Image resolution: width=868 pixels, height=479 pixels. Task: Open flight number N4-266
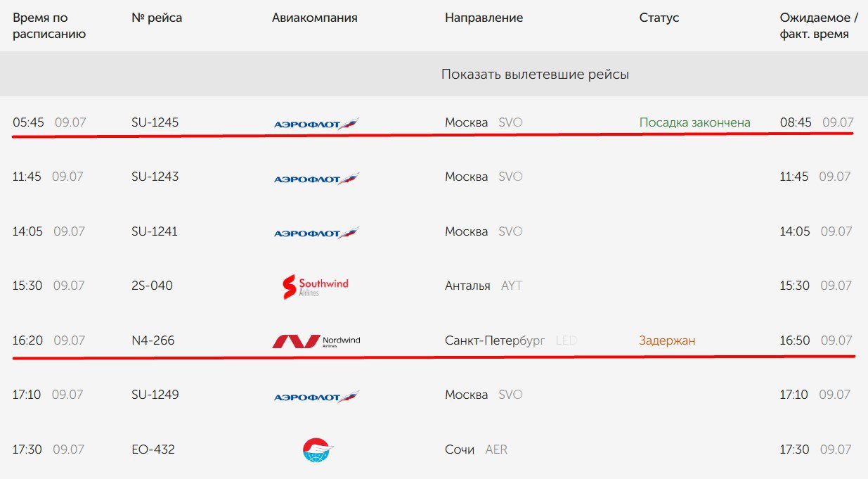point(153,340)
